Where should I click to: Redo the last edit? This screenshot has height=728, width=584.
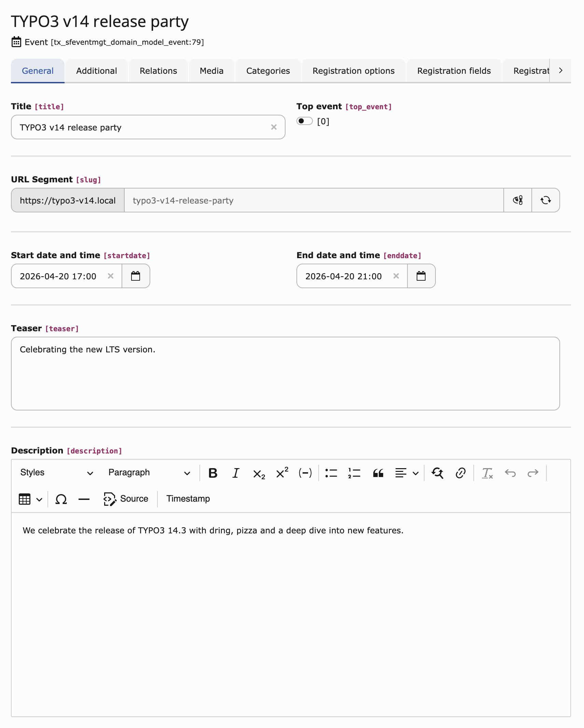coord(533,473)
